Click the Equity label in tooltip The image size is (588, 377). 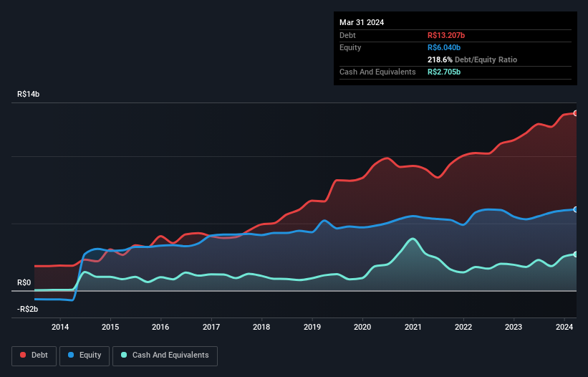tap(350, 47)
